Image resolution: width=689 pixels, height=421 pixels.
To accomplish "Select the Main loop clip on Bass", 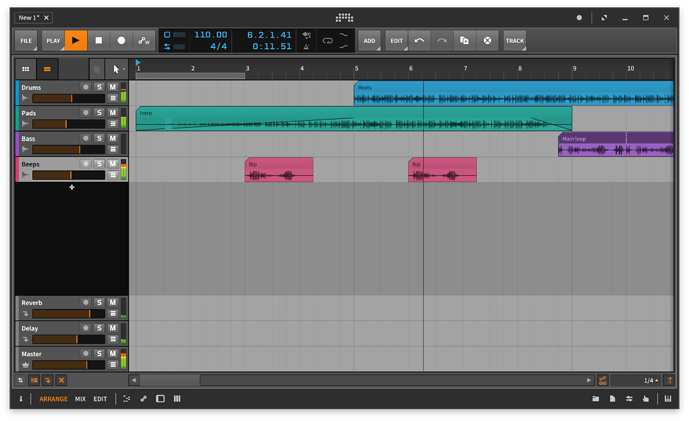I will point(616,144).
